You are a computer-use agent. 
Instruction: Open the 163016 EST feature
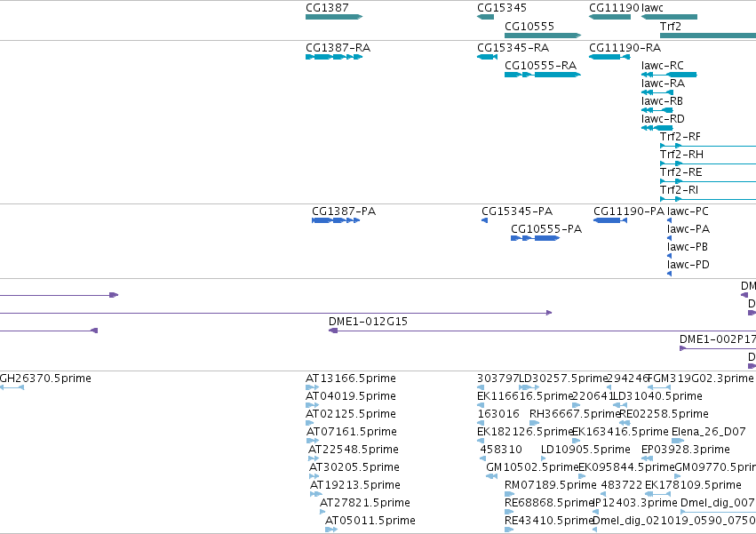(481, 423)
